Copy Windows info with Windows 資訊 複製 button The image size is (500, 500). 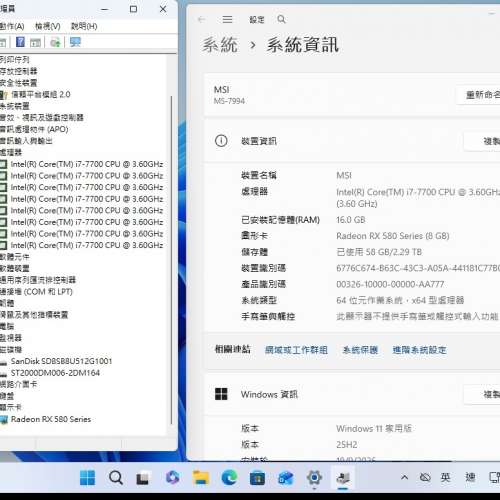483,394
